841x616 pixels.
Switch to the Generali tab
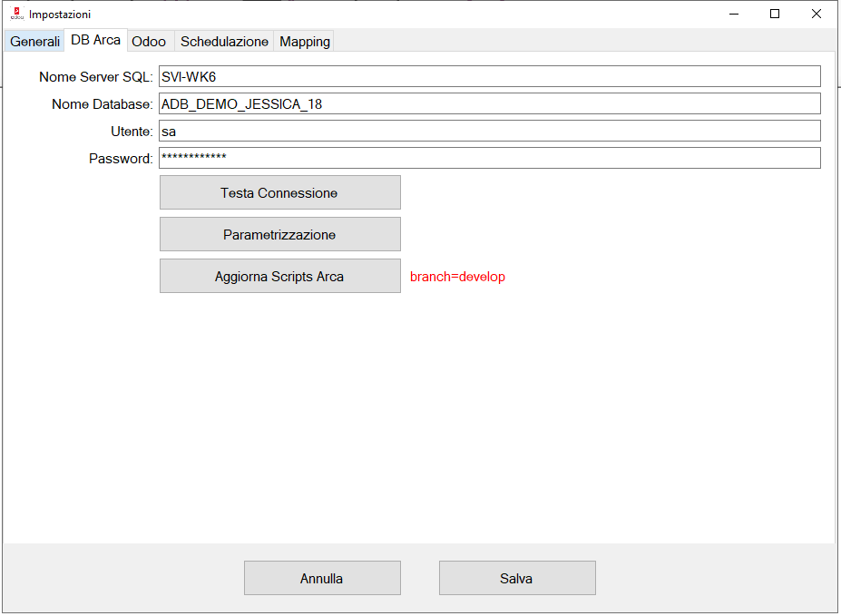(x=34, y=42)
